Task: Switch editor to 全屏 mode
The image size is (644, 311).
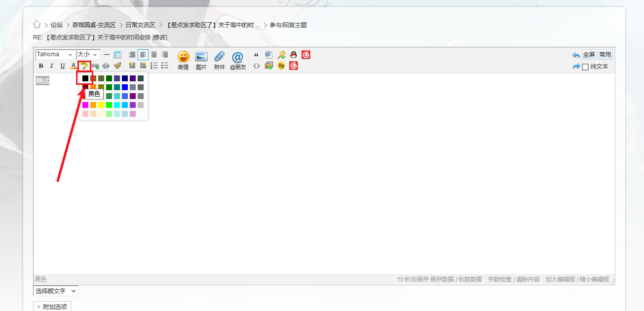Action: point(589,55)
